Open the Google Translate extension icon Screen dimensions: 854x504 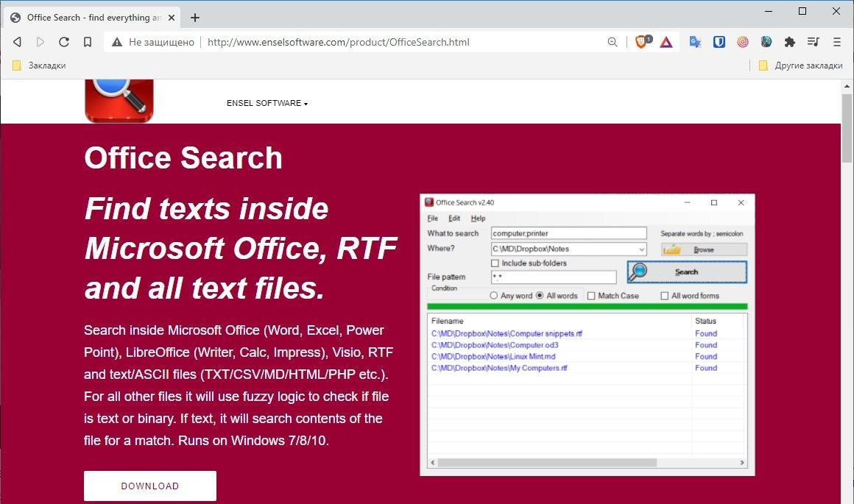695,42
